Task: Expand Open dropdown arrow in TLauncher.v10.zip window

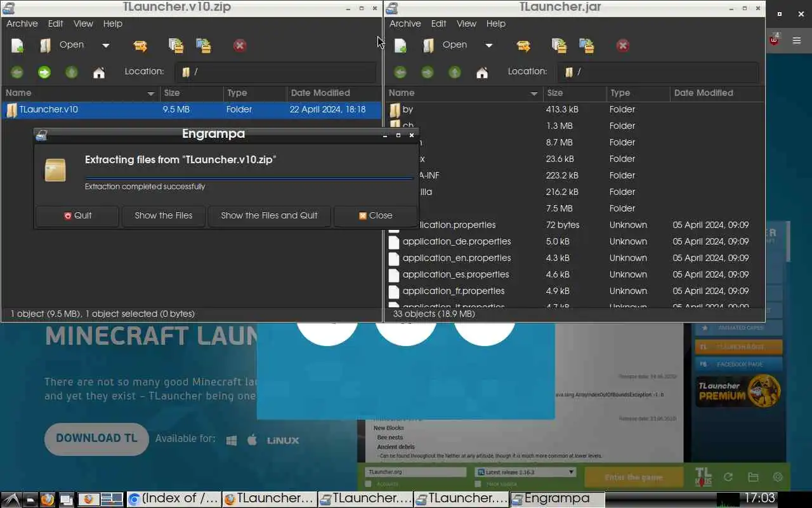Action: 106,46
